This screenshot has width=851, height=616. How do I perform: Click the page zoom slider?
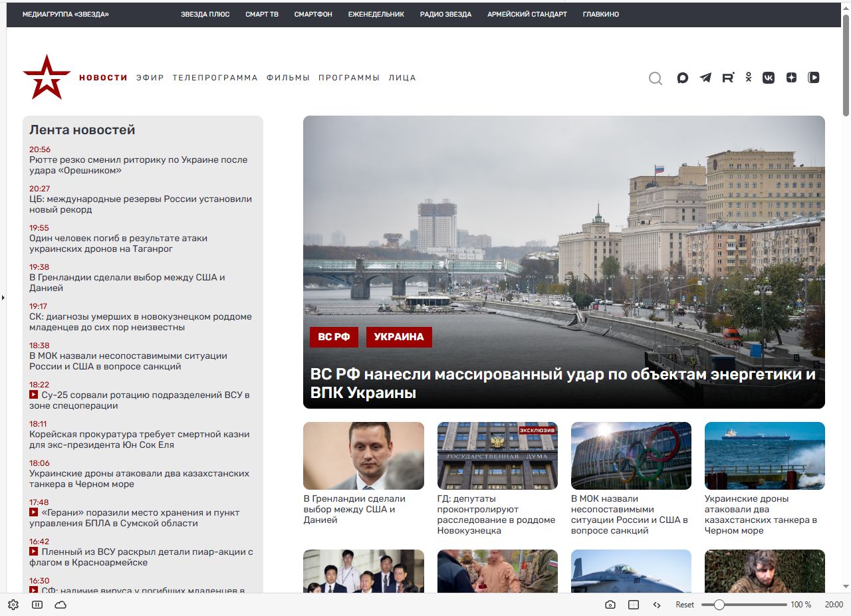[744, 605]
